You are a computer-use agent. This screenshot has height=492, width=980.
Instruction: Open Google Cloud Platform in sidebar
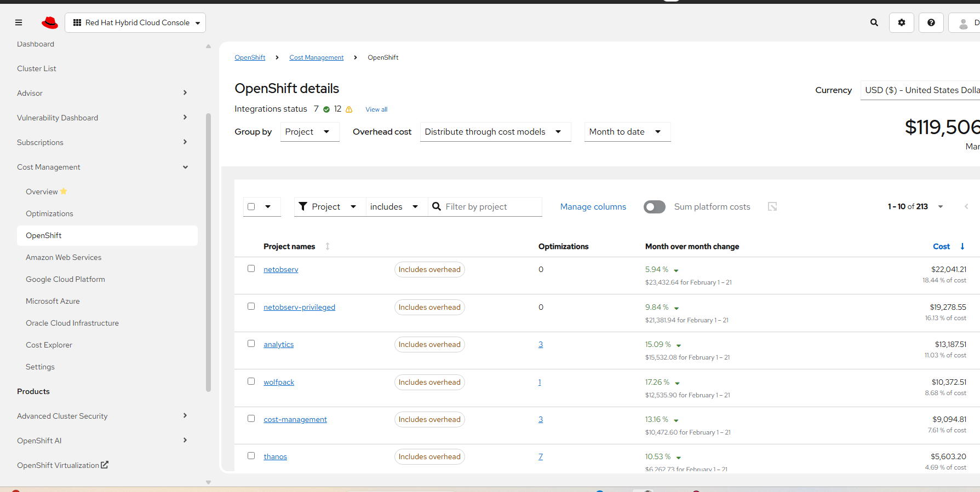click(x=65, y=279)
